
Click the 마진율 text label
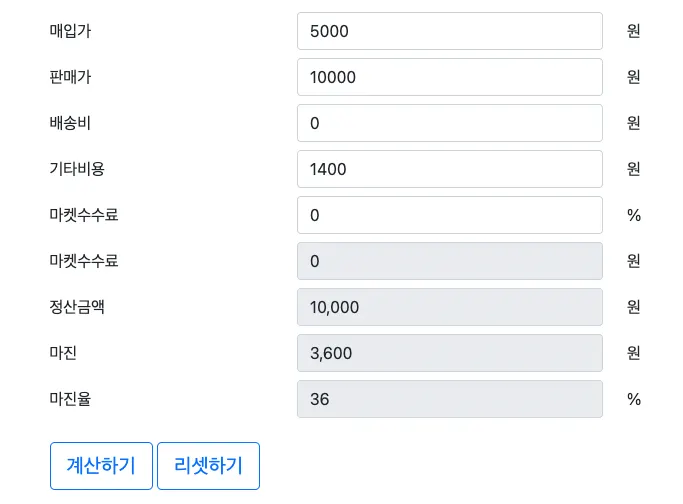70,399
